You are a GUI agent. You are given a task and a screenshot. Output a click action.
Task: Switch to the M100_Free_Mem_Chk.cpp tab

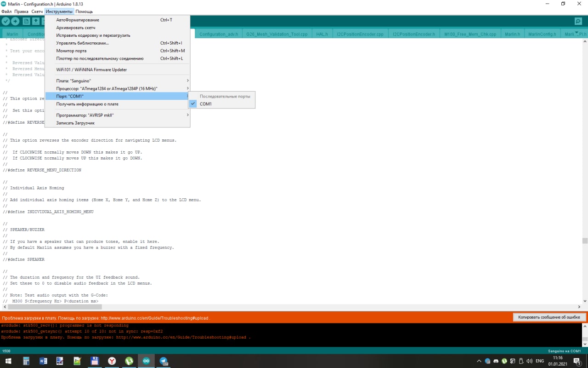tap(470, 34)
